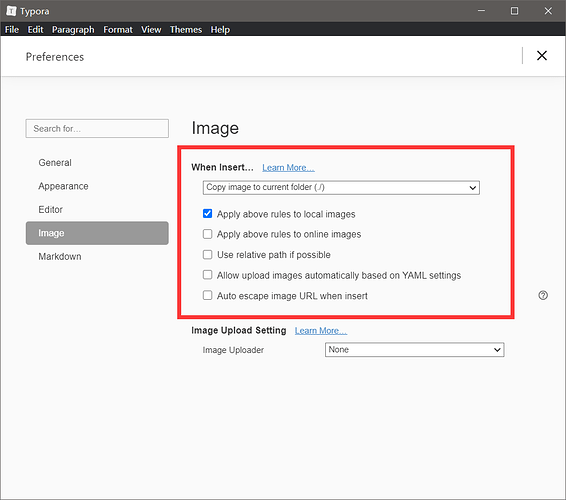Focus the Search for preferences field
The image size is (566, 500).
pos(97,129)
